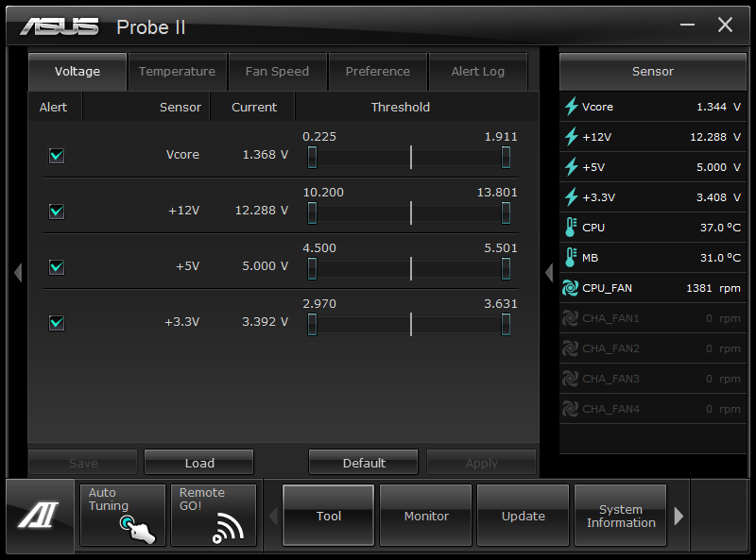Click the Load button

point(199,463)
